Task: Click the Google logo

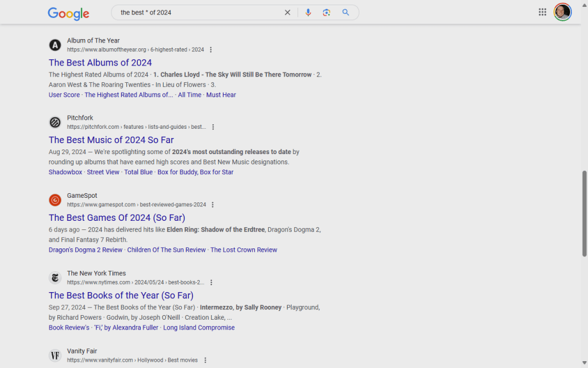Action: click(68, 13)
